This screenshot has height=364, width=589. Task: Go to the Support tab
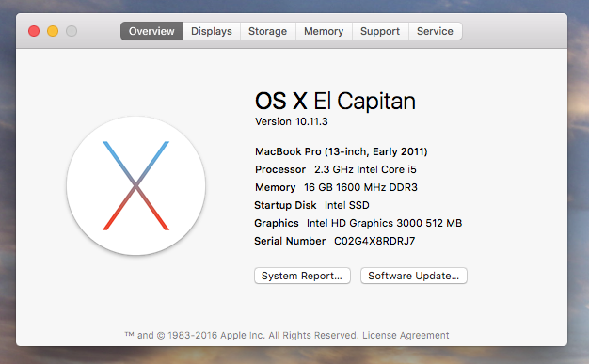click(380, 31)
